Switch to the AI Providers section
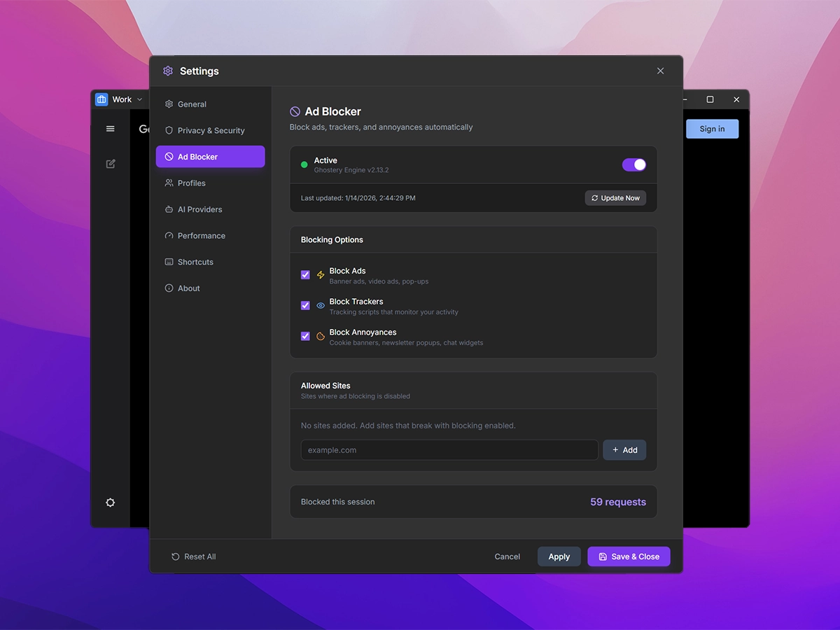 pyautogui.click(x=199, y=209)
